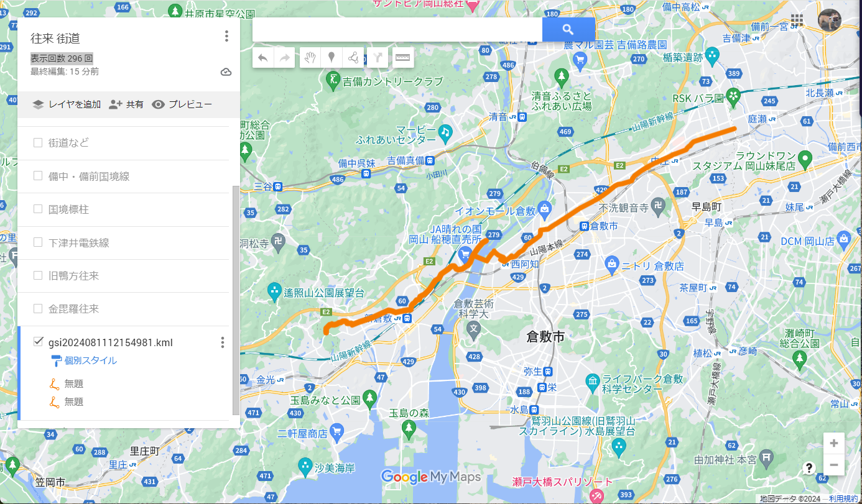This screenshot has height=504, width=862.
Task: Select the draw line tool
Action: tap(353, 58)
